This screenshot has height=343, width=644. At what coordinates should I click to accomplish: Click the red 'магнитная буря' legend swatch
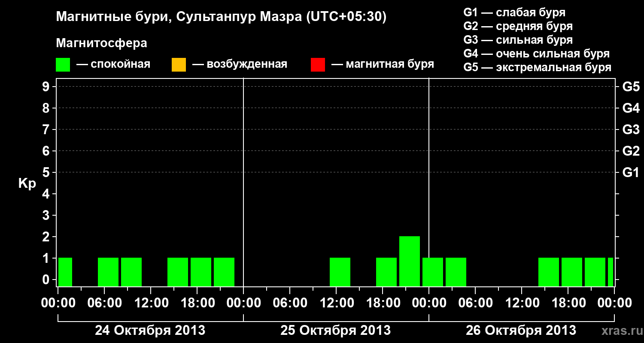tap(318, 65)
